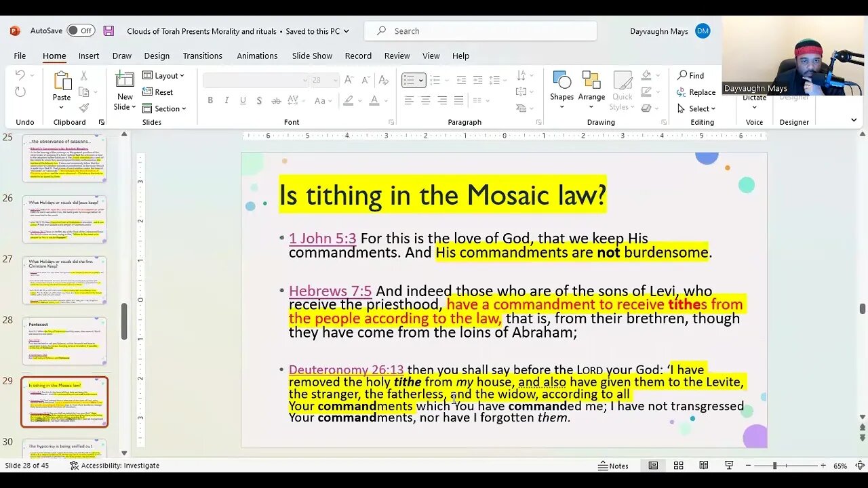Click the Arrange icon

click(591, 80)
